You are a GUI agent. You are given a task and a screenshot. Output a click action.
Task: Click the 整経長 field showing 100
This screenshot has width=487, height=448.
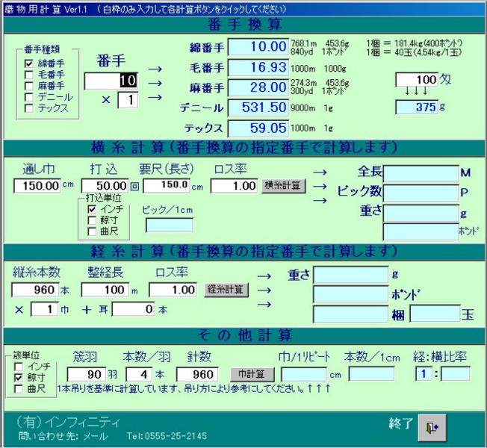(x=104, y=290)
